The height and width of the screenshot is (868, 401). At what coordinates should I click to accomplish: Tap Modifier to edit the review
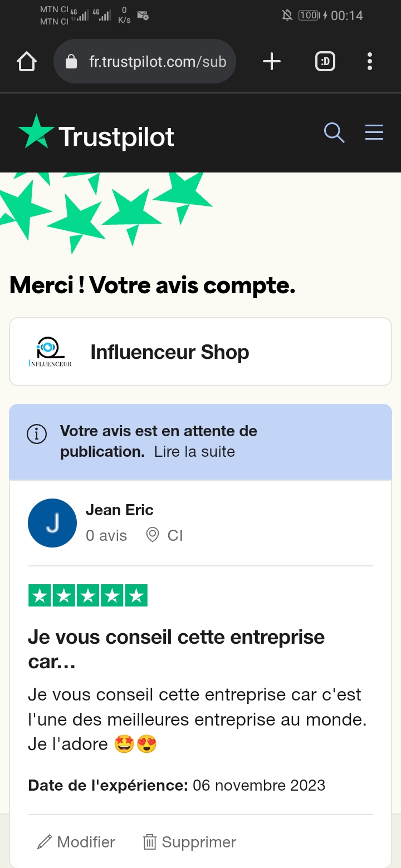pos(76,842)
